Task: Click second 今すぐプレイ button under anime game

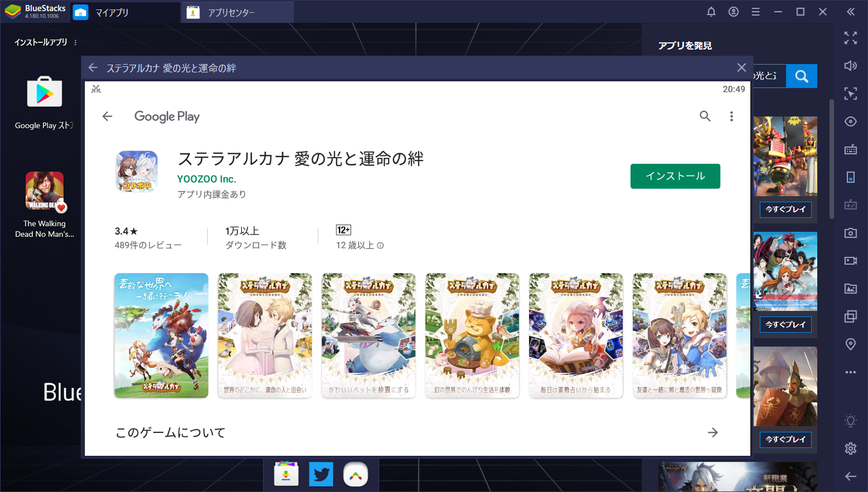Action: click(x=785, y=325)
